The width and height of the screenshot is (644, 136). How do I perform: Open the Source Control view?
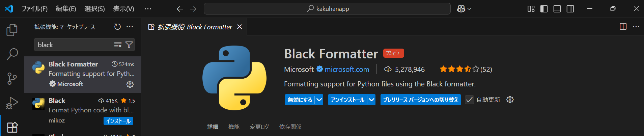point(12,79)
